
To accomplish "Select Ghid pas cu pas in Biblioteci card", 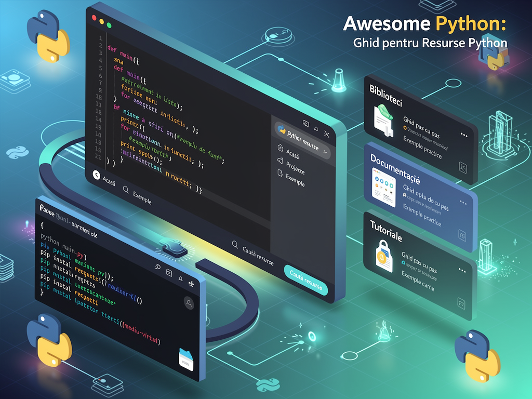I will 421,128.
